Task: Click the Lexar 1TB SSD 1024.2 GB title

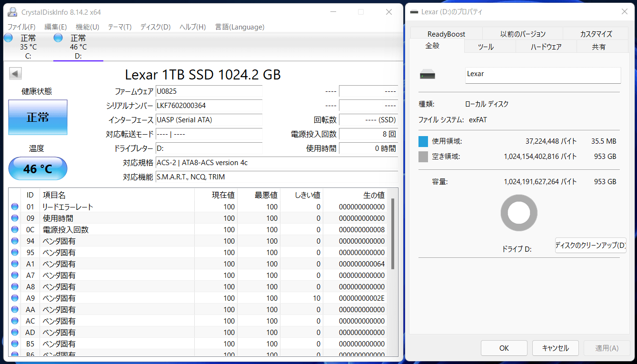Action: (203, 75)
